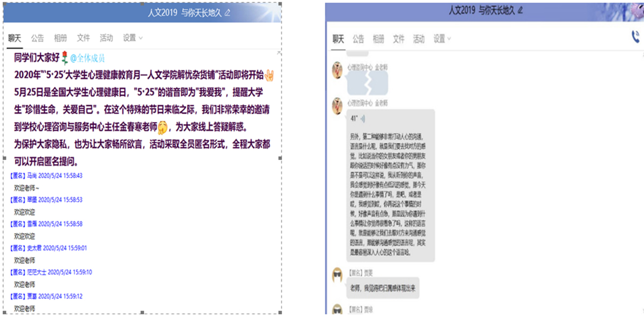Collapse announcement using the top-right corner arrow
This screenshot has width=644, height=317.
[278, 53]
